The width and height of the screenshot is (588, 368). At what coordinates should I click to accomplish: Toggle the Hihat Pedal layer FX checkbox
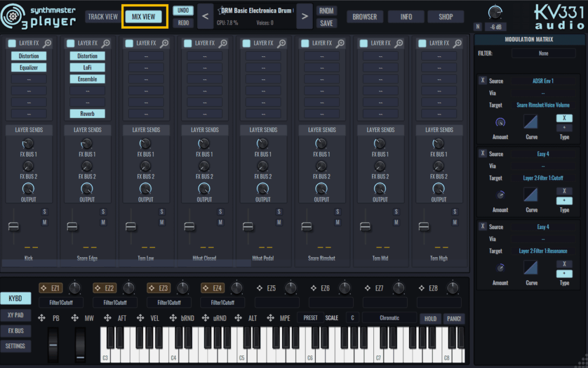coord(246,44)
